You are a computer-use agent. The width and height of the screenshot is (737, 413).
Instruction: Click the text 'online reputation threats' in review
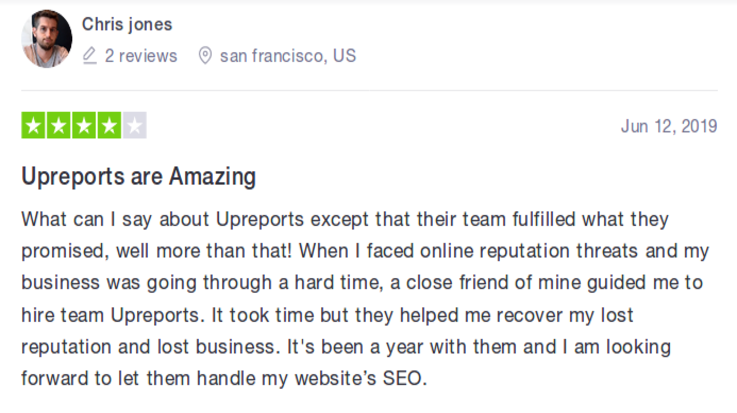pos(529,251)
